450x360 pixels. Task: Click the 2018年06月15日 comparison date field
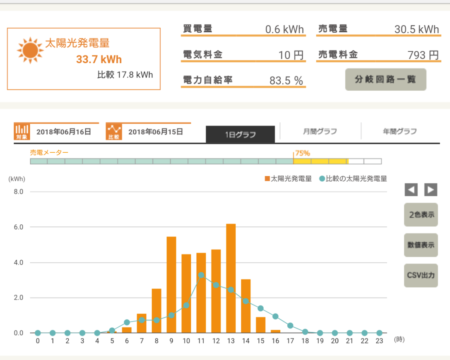[x=156, y=132]
